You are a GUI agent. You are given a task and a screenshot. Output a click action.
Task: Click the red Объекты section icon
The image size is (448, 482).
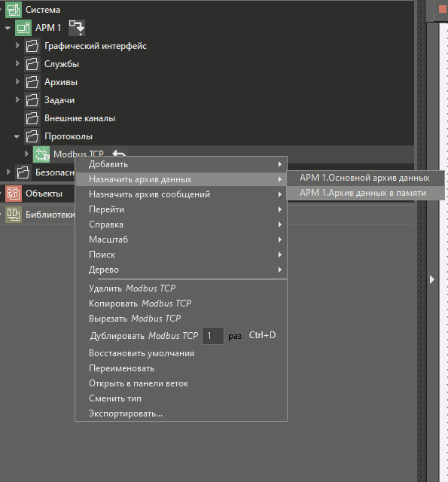pos(14,194)
